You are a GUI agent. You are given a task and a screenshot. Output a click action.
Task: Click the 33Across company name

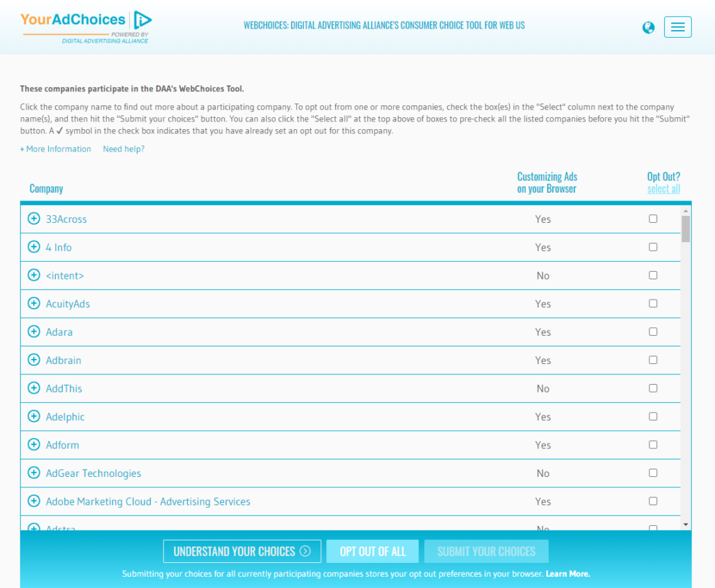point(66,219)
